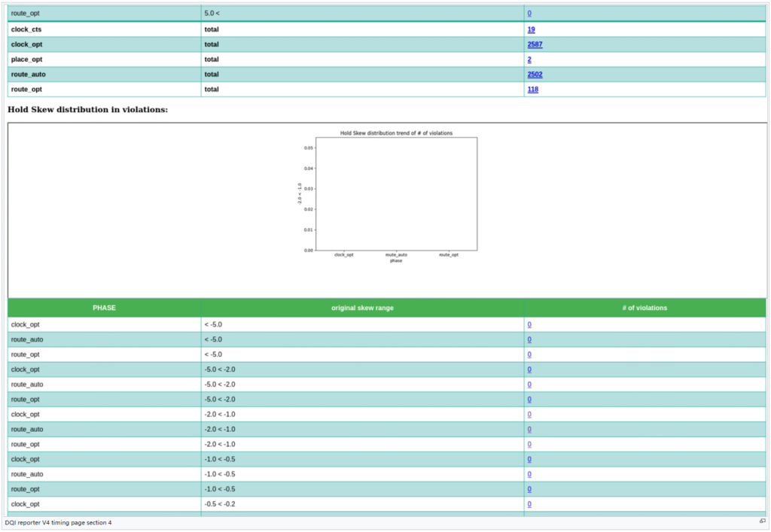Open the route_auto total 2502 link

(x=535, y=74)
